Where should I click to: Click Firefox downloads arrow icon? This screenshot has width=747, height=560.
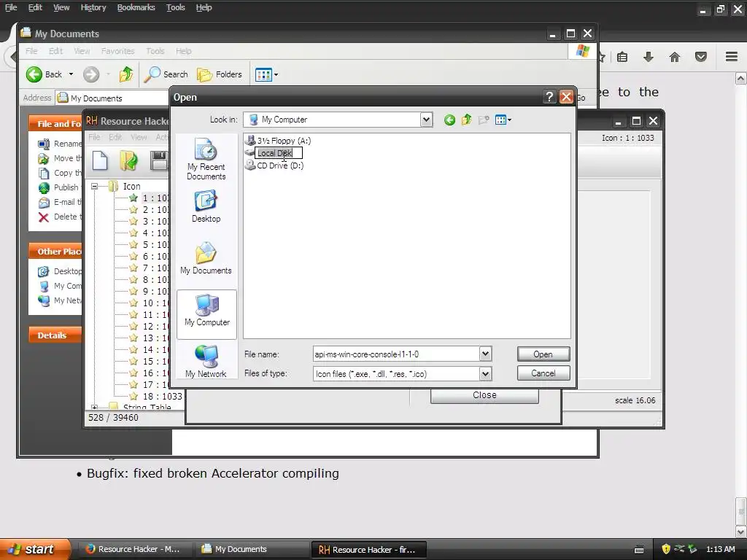pos(648,57)
